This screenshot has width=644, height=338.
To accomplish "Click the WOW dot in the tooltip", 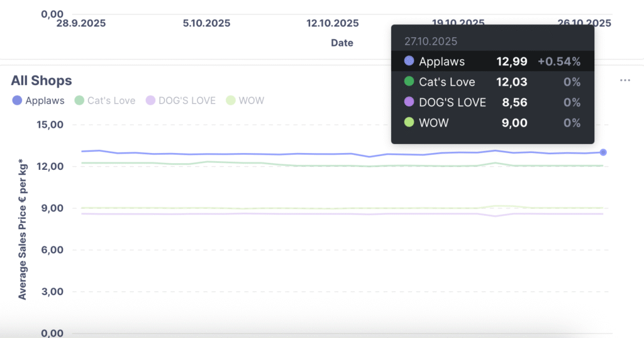I will [x=409, y=123].
